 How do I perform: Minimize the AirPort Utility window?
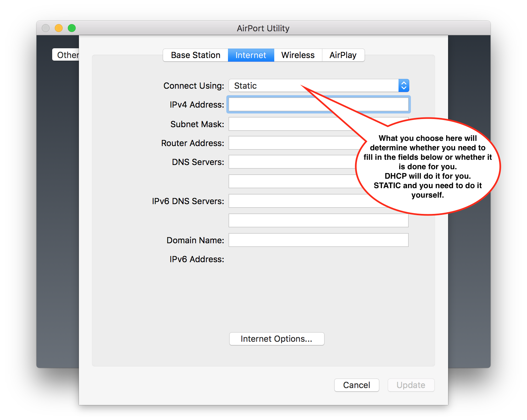click(x=59, y=28)
